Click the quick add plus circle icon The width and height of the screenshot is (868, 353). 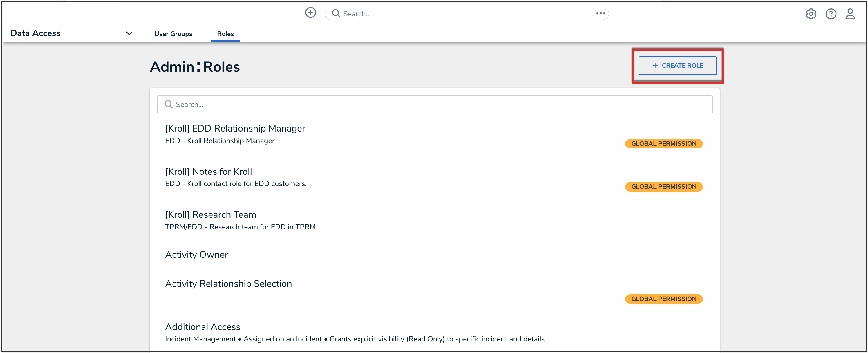pyautogui.click(x=310, y=13)
